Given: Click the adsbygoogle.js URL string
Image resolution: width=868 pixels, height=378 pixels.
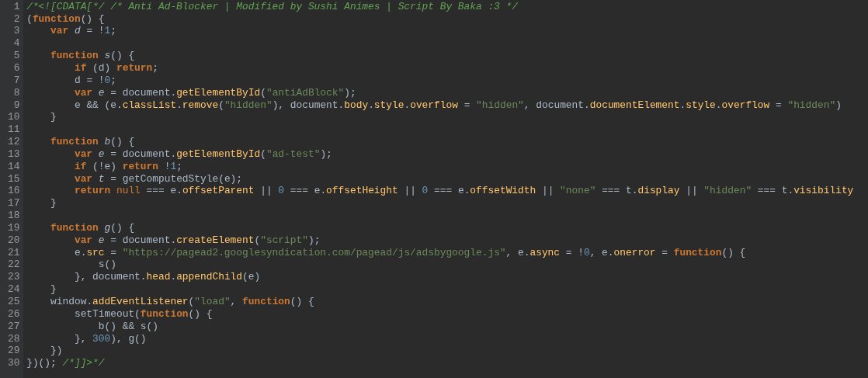Looking at the screenshot, I should click(x=314, y=251).
